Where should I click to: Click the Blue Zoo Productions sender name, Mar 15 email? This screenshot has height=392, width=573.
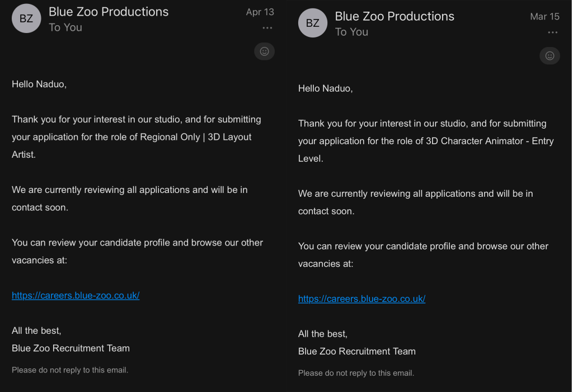coord(394,16)
